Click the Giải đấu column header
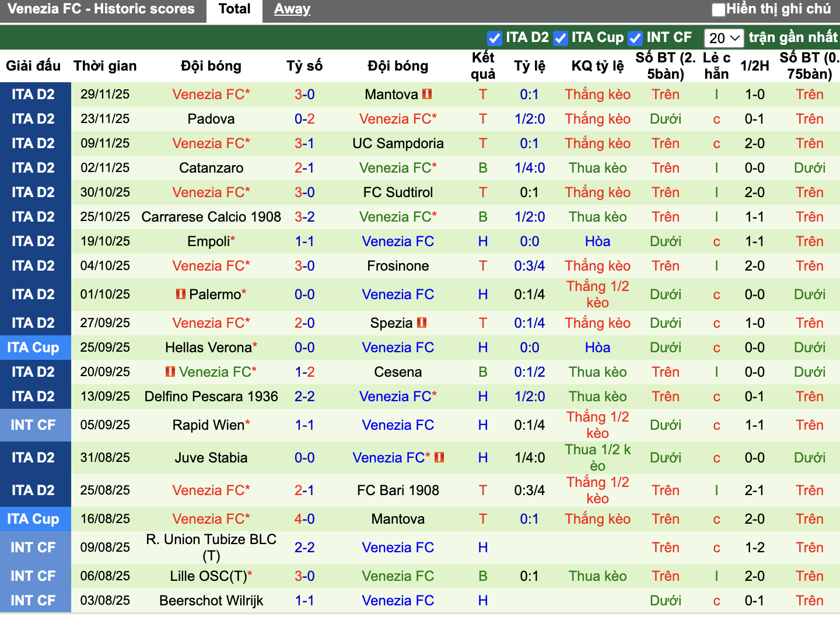The width and height of the screenshot is (840, 617). pyautogui.click(x=33, y=66)
